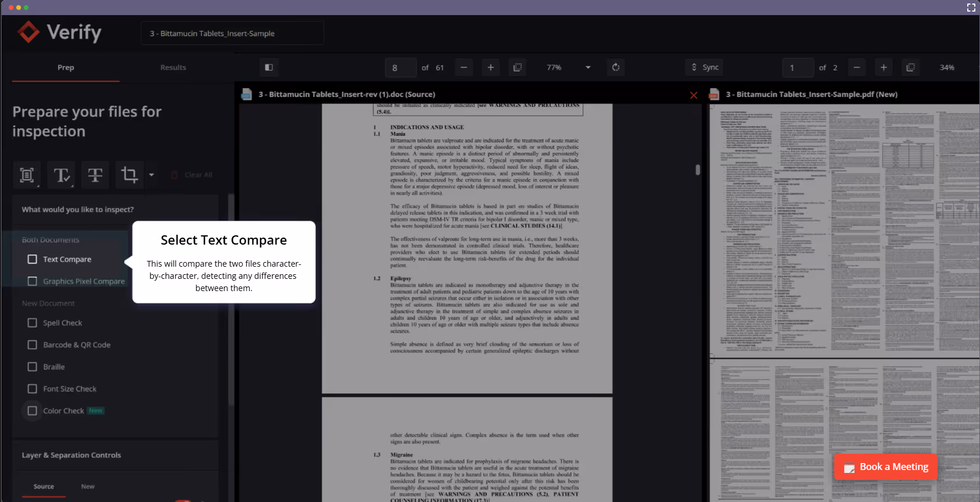This screenshot has height=502, width=980.
Task: Click new document fit-to-page icon
Action: (910, 67)
